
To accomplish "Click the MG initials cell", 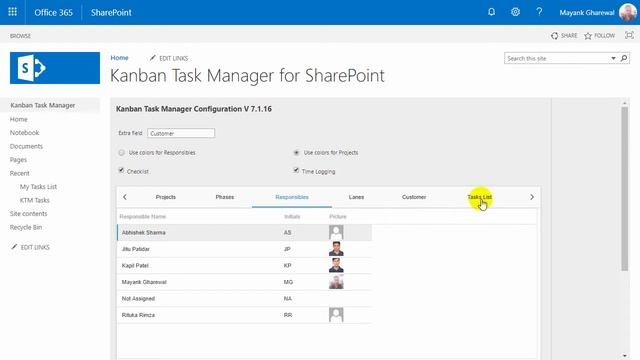I will pos(288,282).
